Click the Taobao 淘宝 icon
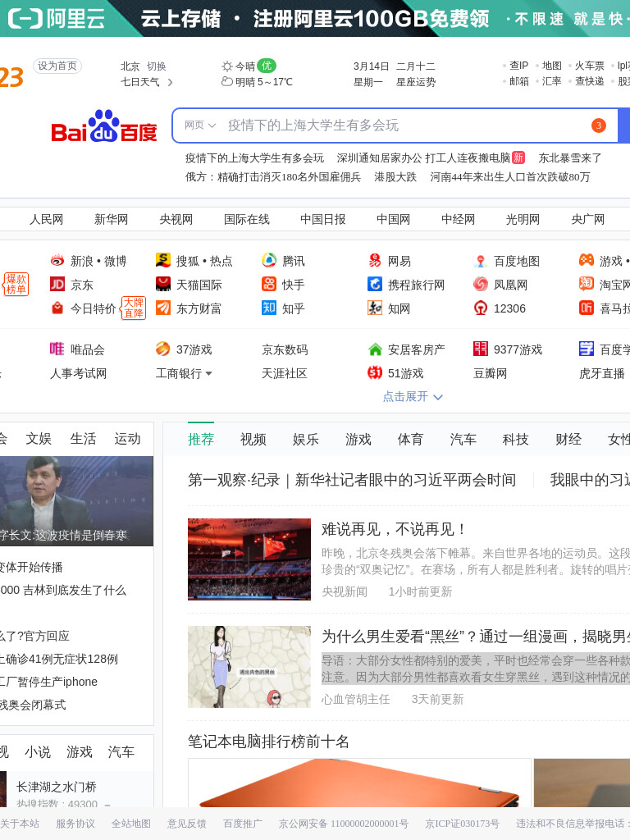Viewport: 630px width, 840px height. (x=586, y=285)
